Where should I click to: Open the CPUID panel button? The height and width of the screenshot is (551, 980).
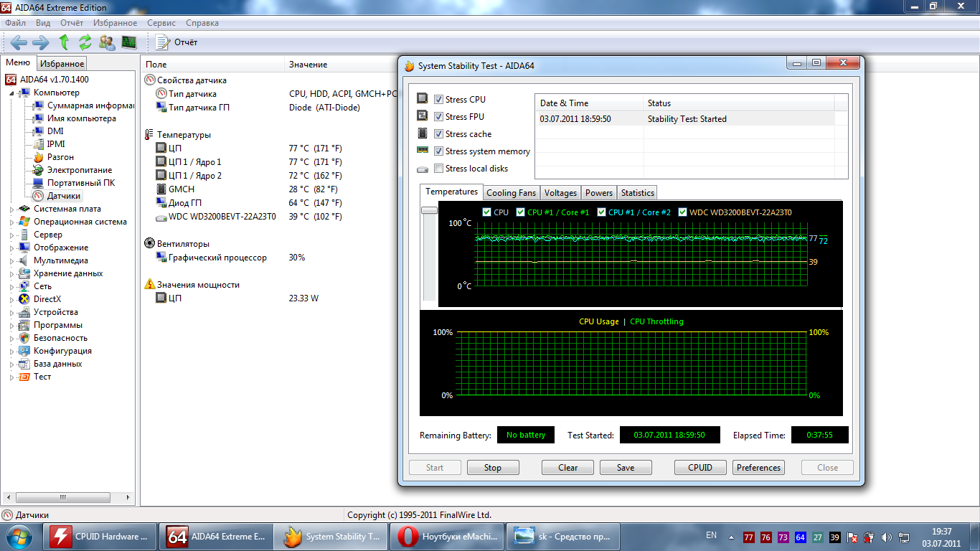click(x=700, y=468)
